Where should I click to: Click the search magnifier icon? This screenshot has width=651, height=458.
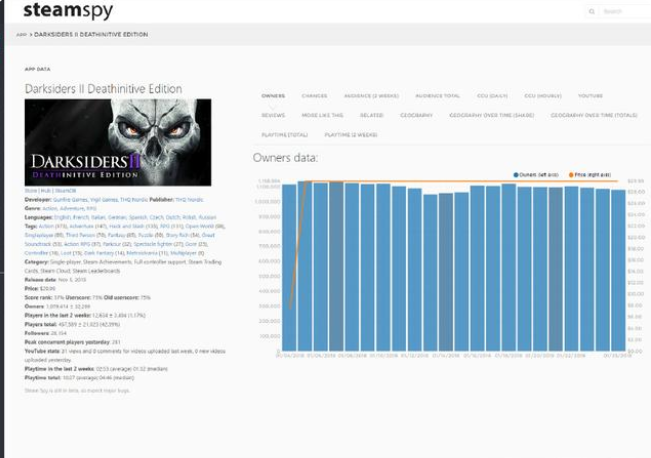pyautogui.click(x=592, y=12)
